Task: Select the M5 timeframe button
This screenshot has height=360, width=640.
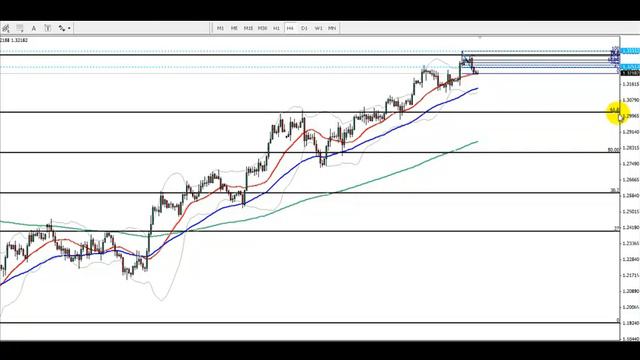Action: [234, 28]
